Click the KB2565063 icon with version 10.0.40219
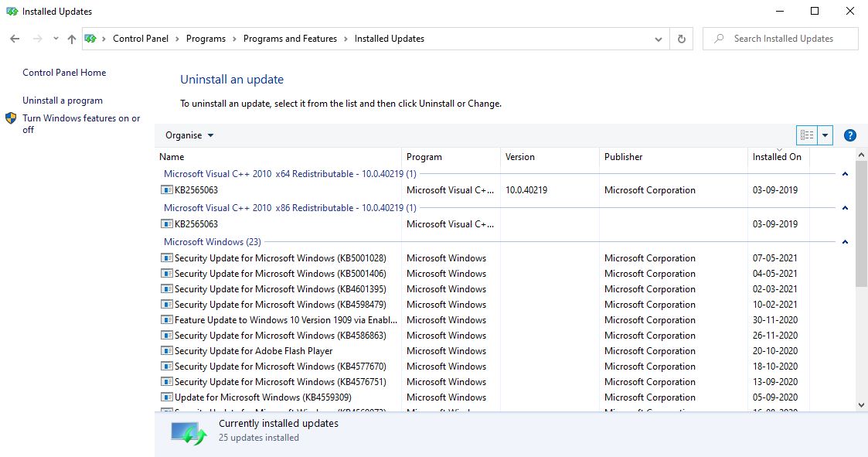Image resolution: width=868 pixels, height=457 pixels. 167,190
